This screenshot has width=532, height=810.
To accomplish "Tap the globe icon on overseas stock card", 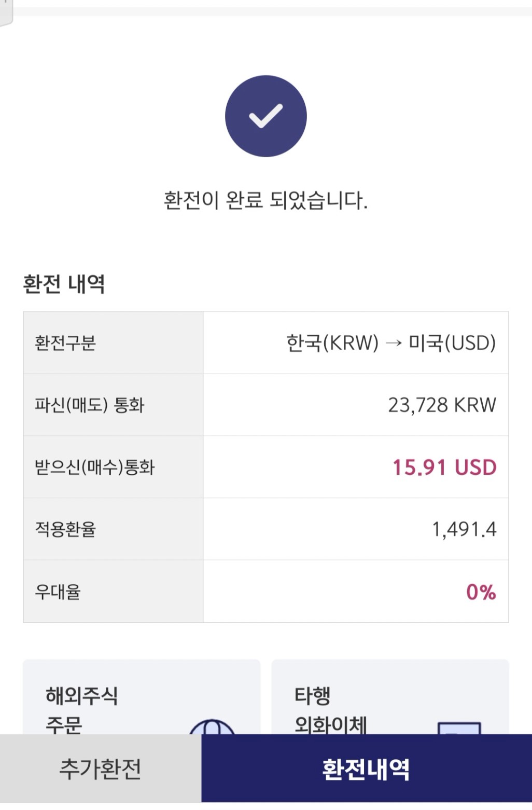I will coord(212,726).
